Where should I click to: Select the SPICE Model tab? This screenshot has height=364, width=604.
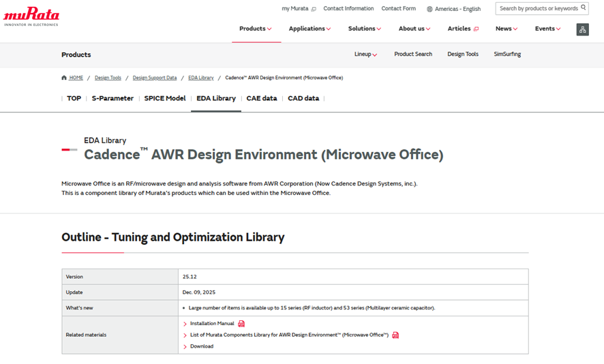(x=165, y=98)
